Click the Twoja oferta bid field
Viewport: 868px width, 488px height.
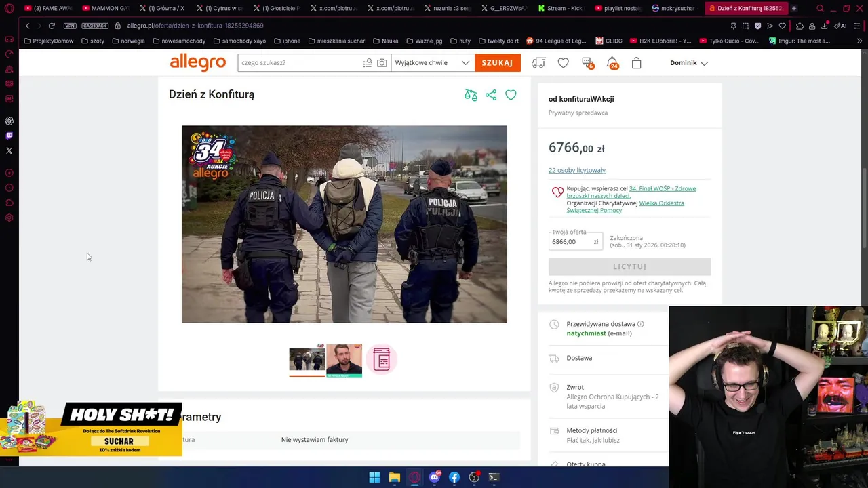tap(575, 241)
